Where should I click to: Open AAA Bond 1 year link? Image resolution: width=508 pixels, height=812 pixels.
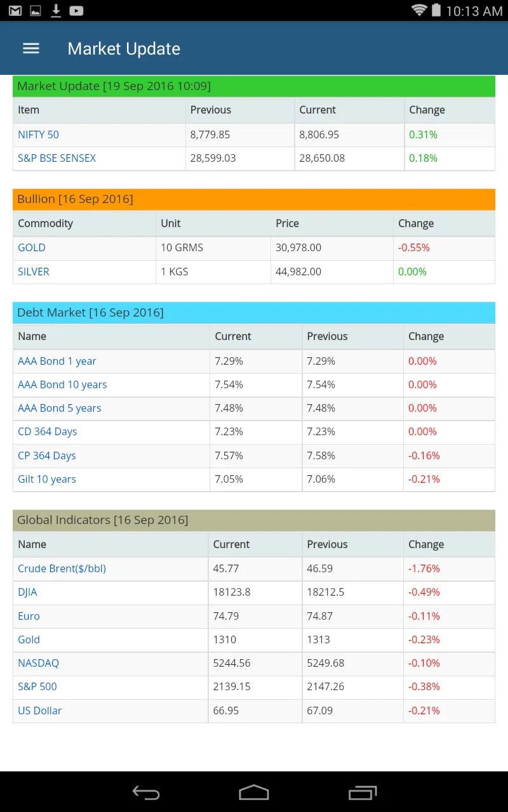click(57, 361)
